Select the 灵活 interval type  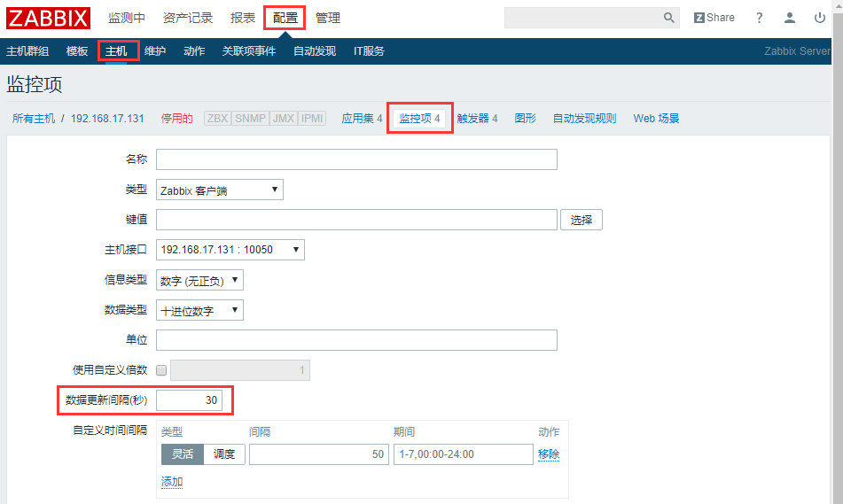183,454
